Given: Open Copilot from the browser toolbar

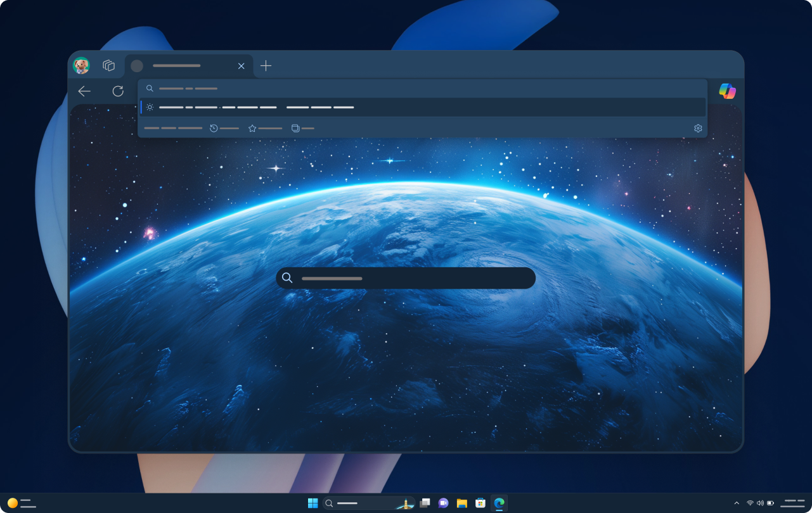Looking at the screenshot, I should [x=726, y=91].
